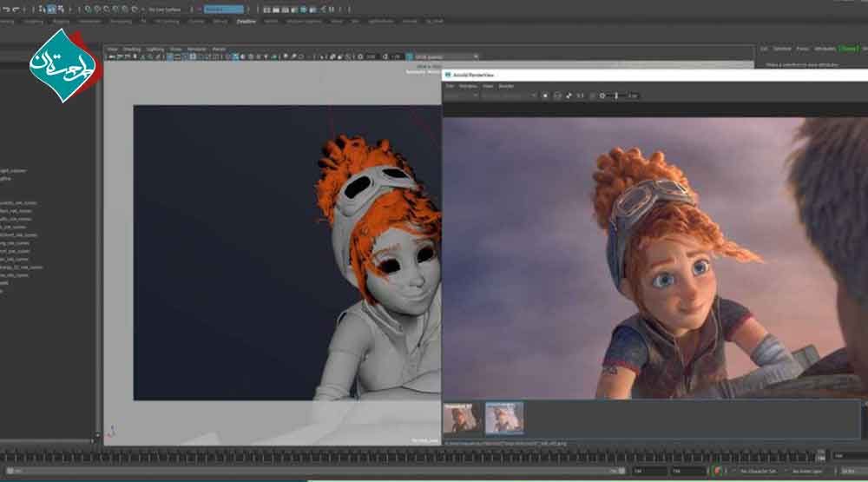Open the viewport Lighting menu
This screenshot has width=868, height=482.
point(155,49)
